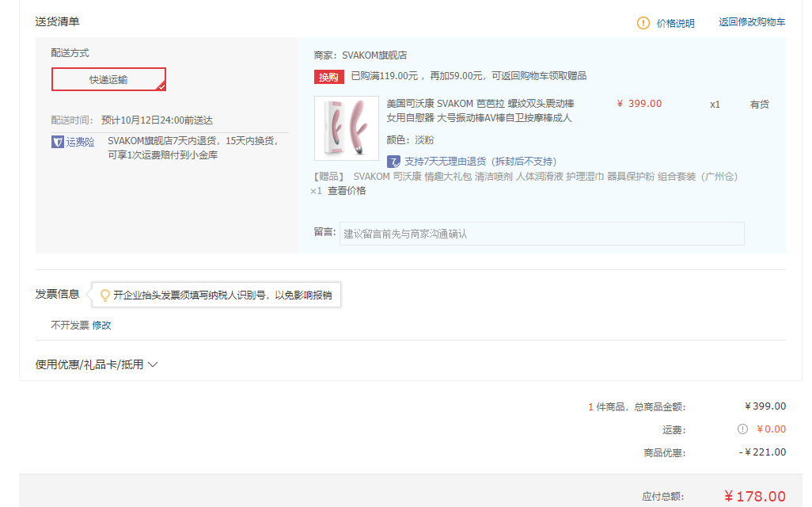Screen dimensions: 812x507
Task: Click the info icon beside 运费
Action: click(742, 429)
